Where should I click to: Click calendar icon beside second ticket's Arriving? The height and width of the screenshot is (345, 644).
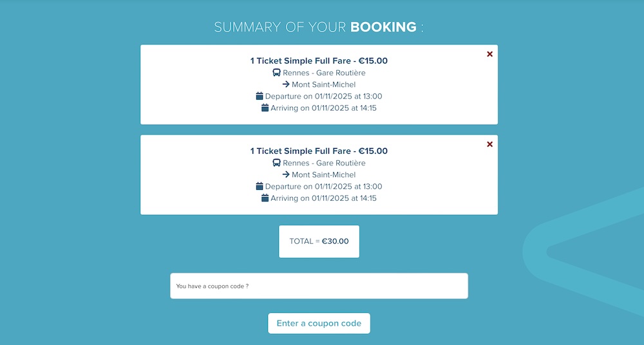[265, 198]
